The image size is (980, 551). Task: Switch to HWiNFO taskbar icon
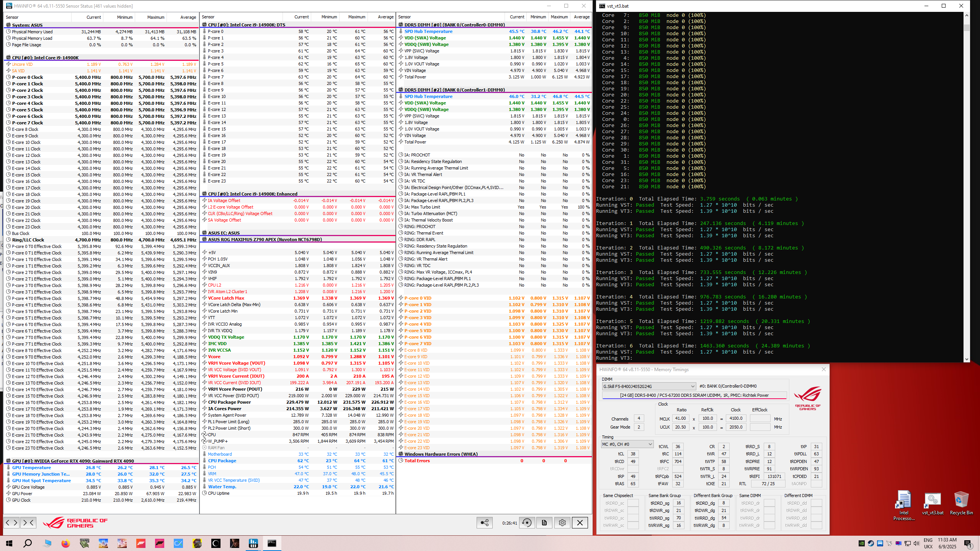[253, 543]
